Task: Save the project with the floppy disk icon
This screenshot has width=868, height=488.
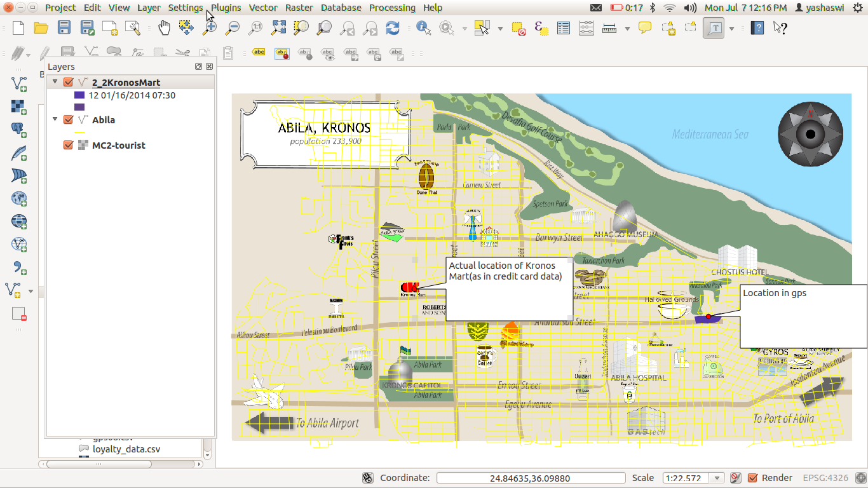Action: tap(64, 28)
